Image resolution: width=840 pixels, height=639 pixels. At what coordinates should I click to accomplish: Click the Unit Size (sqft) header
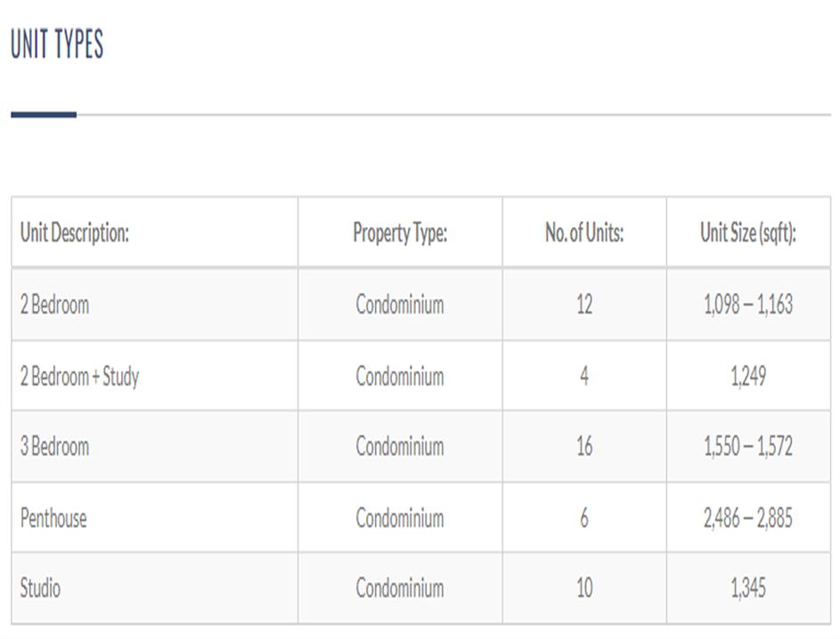748,233
